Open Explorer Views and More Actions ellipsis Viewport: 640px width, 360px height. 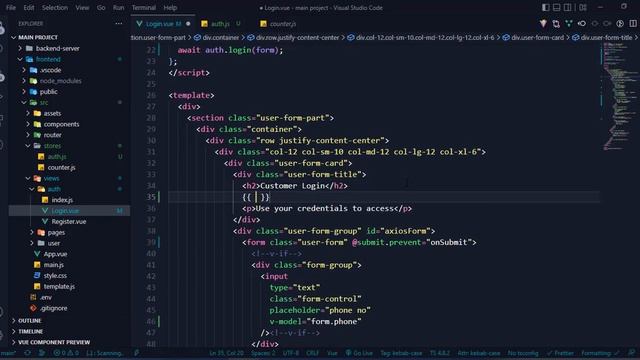(x=119, y=24)
